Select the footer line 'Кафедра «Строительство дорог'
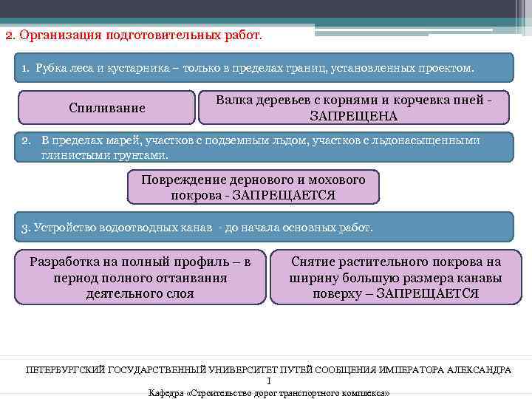The width and height of the screenshot is (532, 399). pyautogui.click(x=269, y=393)
